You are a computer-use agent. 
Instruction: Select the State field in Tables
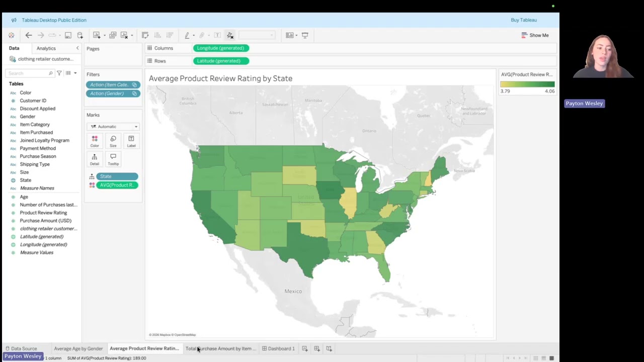(x=25, y=180)
